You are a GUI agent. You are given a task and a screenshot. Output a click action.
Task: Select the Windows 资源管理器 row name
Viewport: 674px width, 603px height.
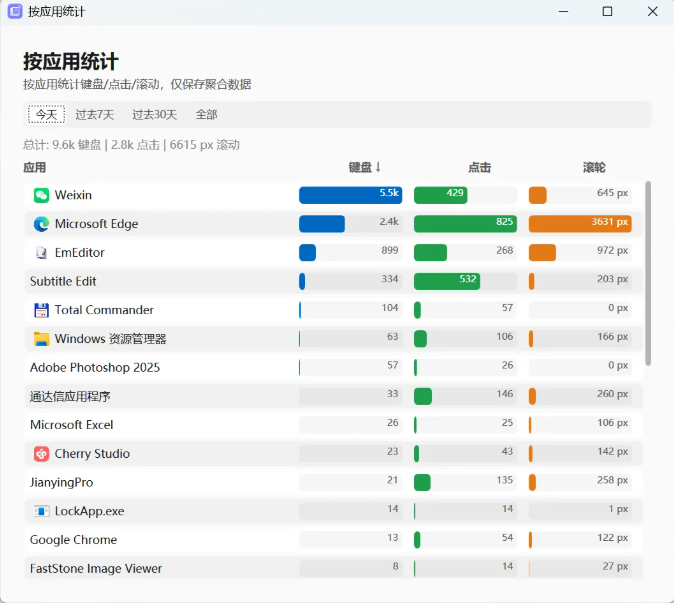coord(110,339)
